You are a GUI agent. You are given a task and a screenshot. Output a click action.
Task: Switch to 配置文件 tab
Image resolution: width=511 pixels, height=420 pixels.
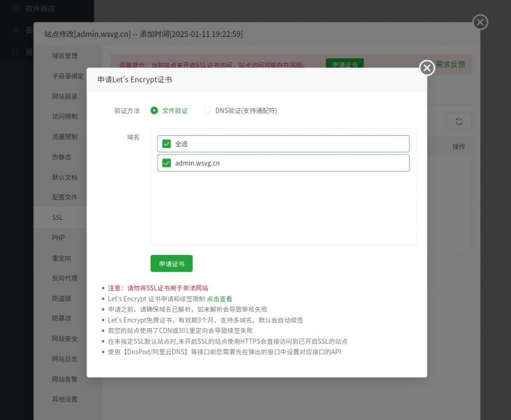pos(65,198)
